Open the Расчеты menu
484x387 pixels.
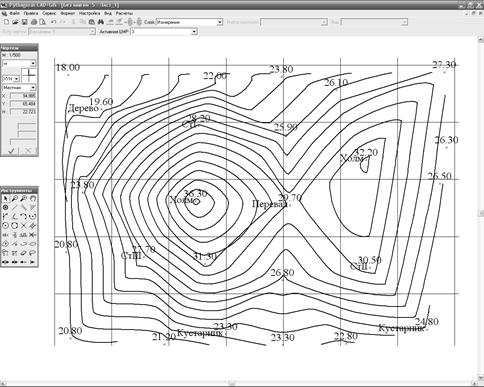[x=124, y=13]
